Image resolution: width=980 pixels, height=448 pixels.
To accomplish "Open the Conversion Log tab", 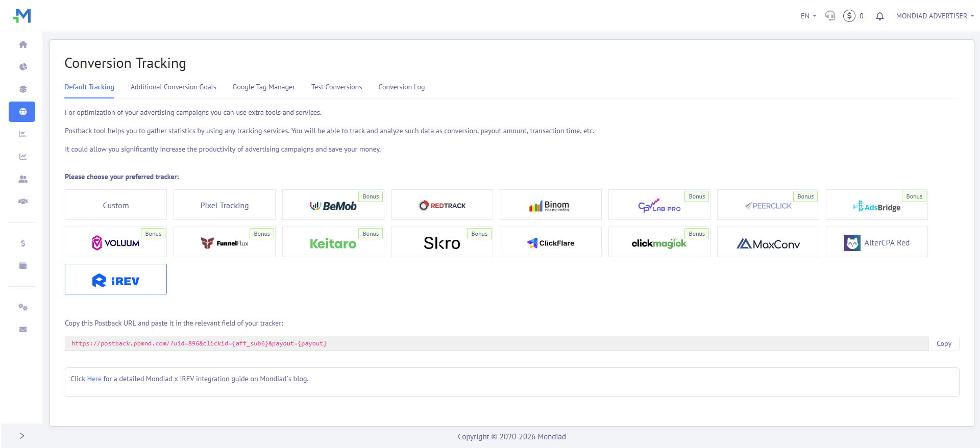I will point(401,87).
